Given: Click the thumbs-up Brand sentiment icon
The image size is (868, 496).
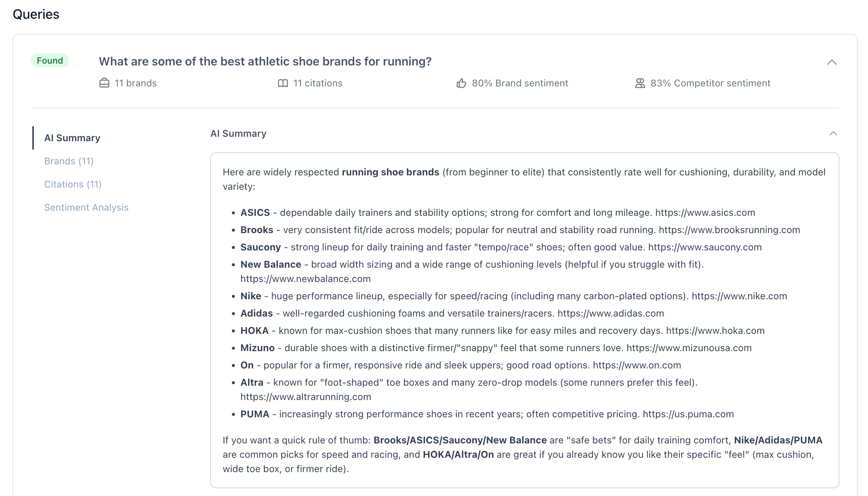Looking at the screenshot, I should coord(462,83).
